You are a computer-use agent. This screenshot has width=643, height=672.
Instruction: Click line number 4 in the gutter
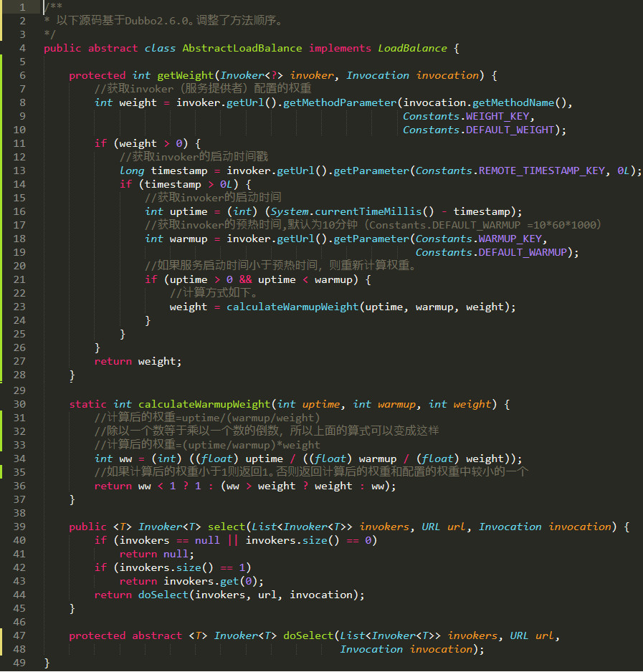[x=22, y=48]
